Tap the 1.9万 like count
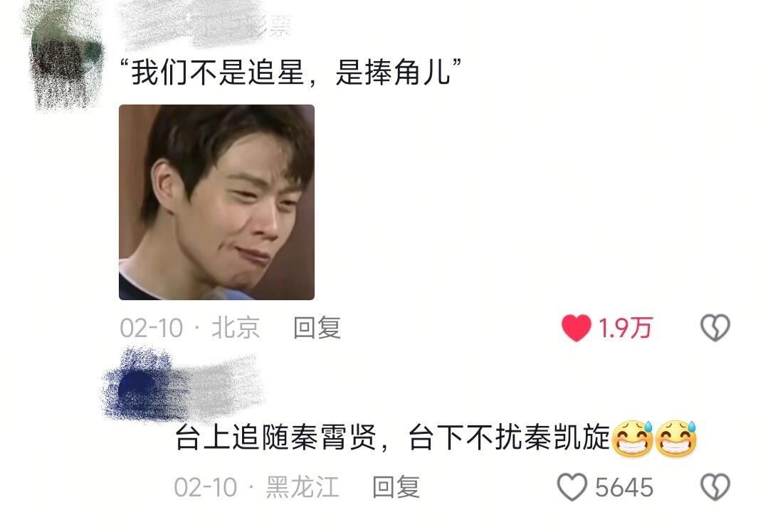Image resolution: width=768 pixels, height=532 pixels. coord(625,328)
